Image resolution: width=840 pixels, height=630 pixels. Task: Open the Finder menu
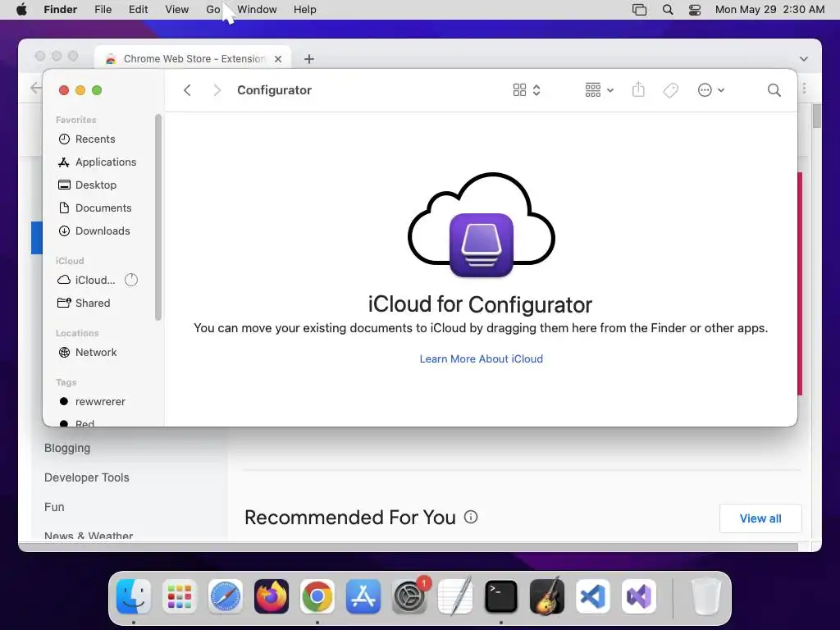point(60,10)
